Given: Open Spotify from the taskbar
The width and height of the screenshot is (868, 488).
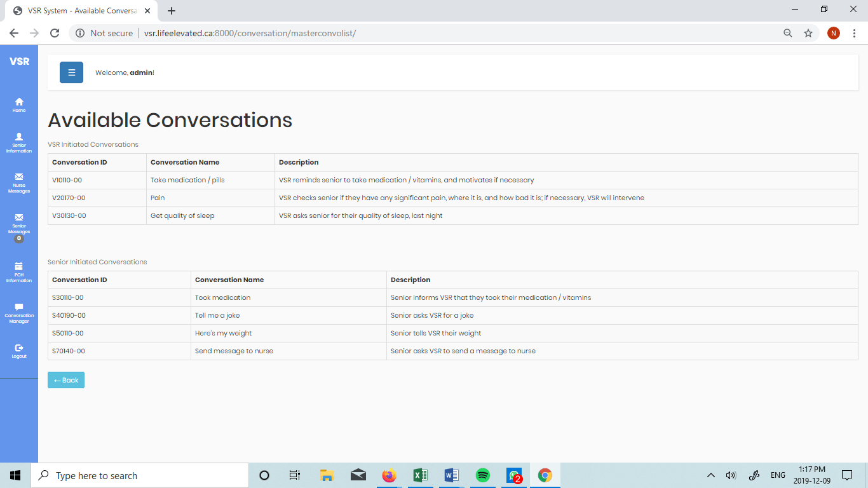Looking at the screenshot, I should click(482, 475).
